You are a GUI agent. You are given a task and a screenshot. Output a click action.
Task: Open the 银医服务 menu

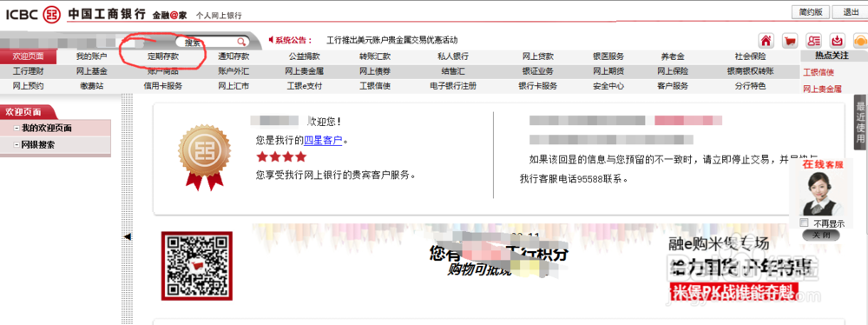coord(608,56)
